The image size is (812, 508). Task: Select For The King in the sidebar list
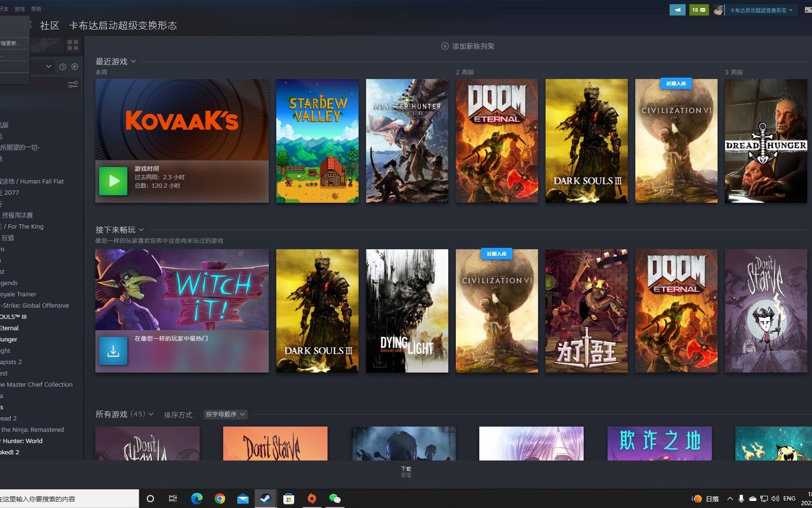click(x=22, y=226)
